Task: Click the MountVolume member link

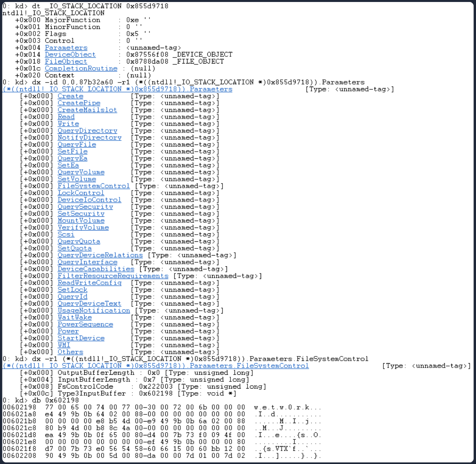Action: (81, 221)
